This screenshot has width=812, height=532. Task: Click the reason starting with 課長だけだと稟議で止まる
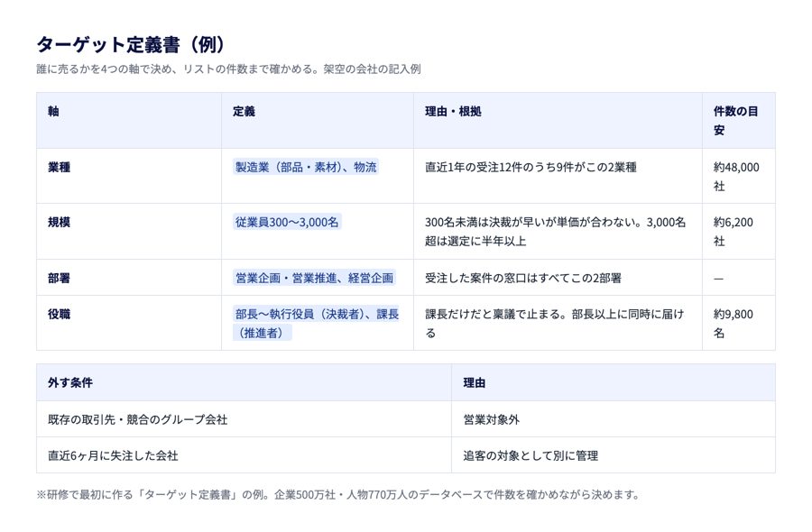[555, 324]
